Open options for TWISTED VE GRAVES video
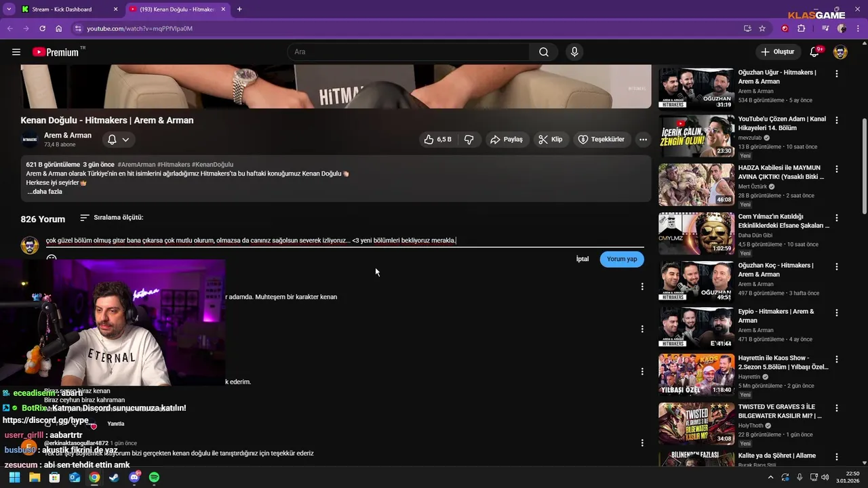Image resolution: width=868 pixels, height=488 pixels. pos(837,407)
